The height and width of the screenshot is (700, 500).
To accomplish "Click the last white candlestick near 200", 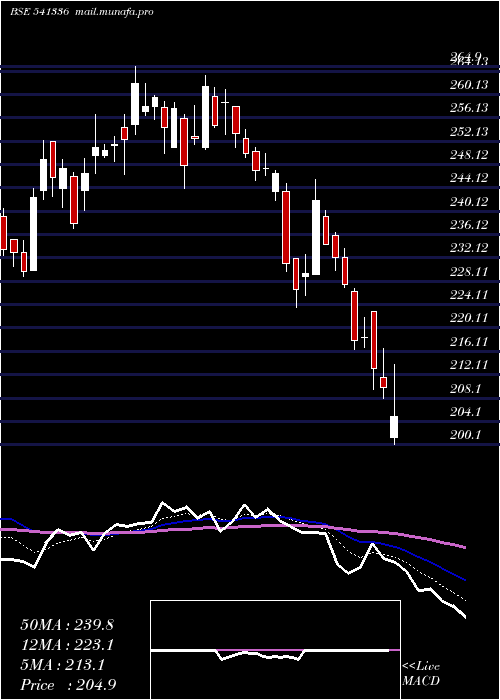I will coord(394,427).
